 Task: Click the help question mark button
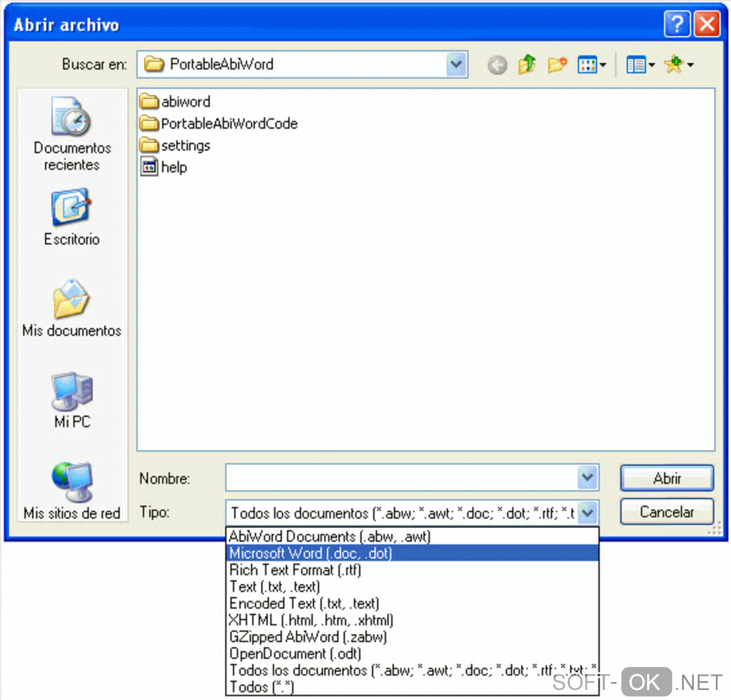(x=677, y=24)
